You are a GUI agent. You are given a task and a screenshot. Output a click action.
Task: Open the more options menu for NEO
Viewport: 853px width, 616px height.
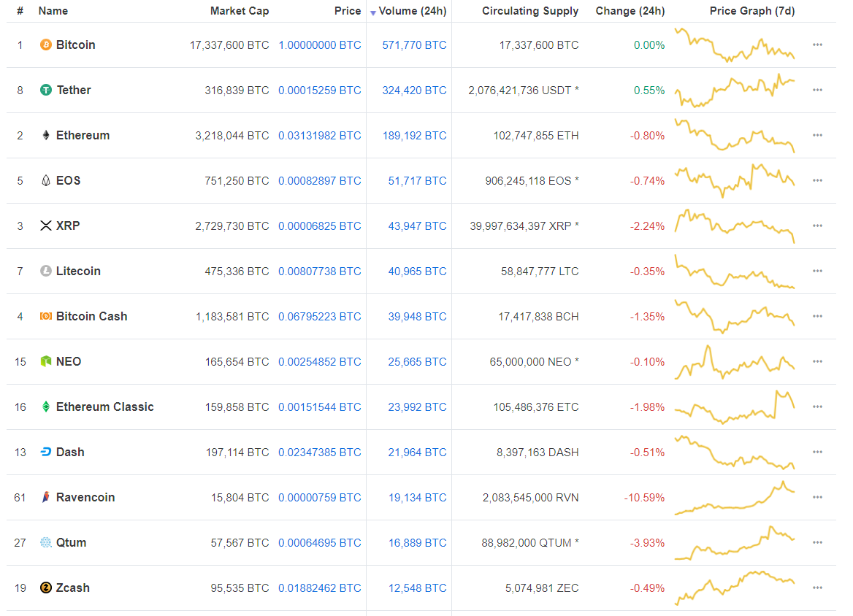(817, 361)
